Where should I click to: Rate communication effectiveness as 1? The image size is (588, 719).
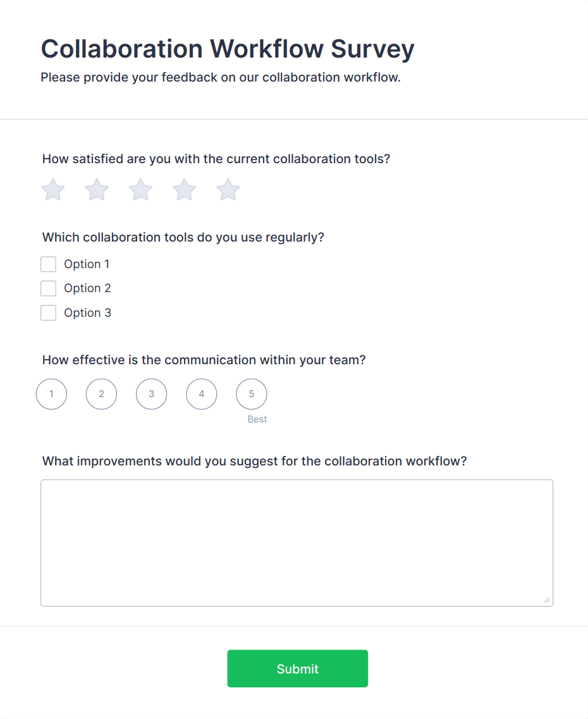pyautogui.click(x=51, y=393)
